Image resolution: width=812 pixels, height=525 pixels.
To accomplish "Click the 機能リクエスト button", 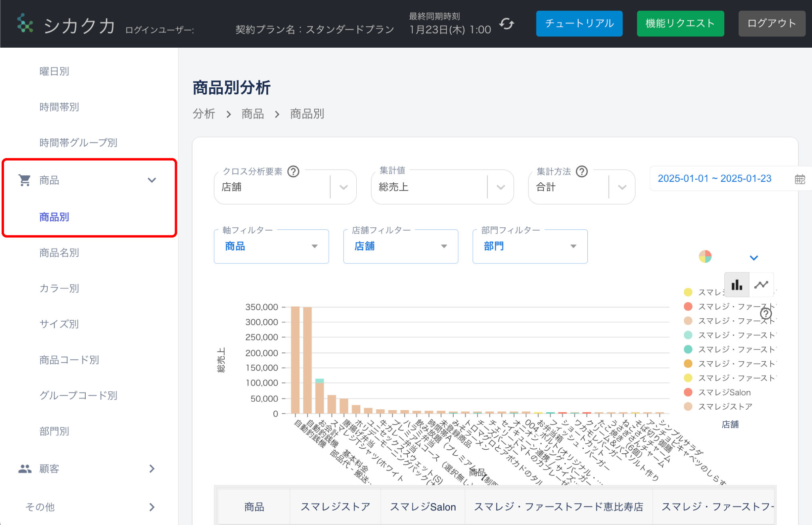I will pos(680,24).
